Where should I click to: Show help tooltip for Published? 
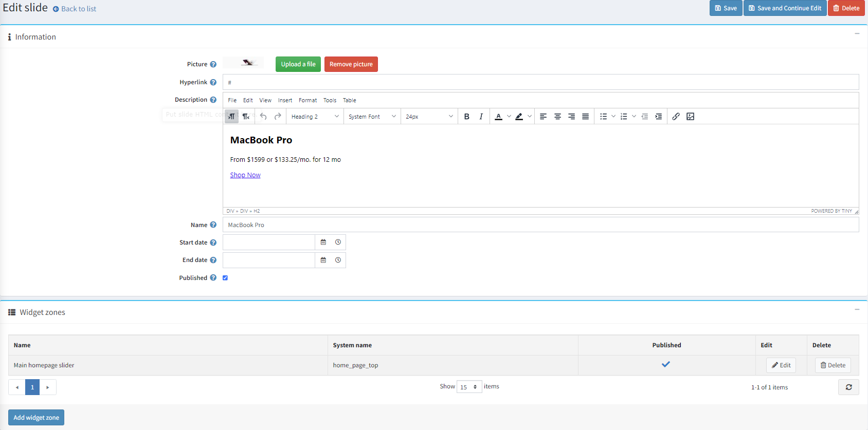213,278
